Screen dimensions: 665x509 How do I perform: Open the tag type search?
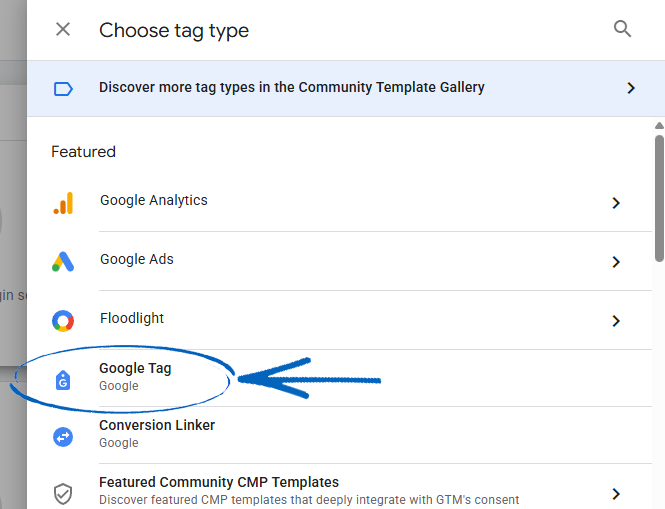(x=622, y=29)
